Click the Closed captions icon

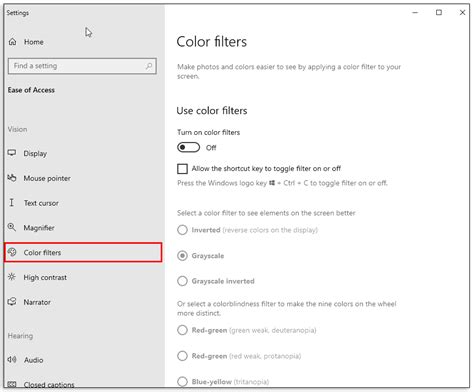[12, 384]
